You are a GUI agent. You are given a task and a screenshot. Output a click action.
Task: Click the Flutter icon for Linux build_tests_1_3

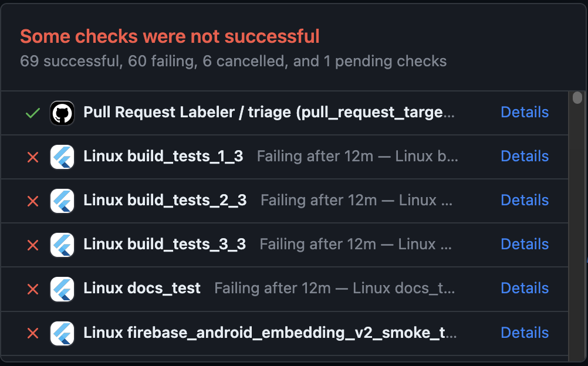pos(62,157)
